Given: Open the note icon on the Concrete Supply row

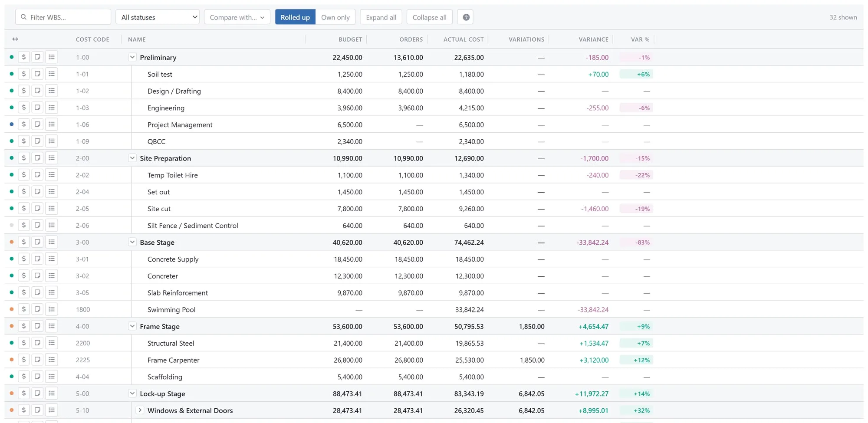Looking at the screenshot, I should tap(37, 259).
